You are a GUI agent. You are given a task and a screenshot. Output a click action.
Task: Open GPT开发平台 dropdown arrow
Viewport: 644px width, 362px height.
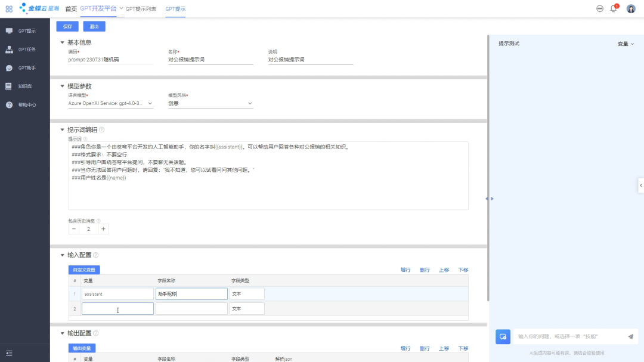(x=121, y=8)
